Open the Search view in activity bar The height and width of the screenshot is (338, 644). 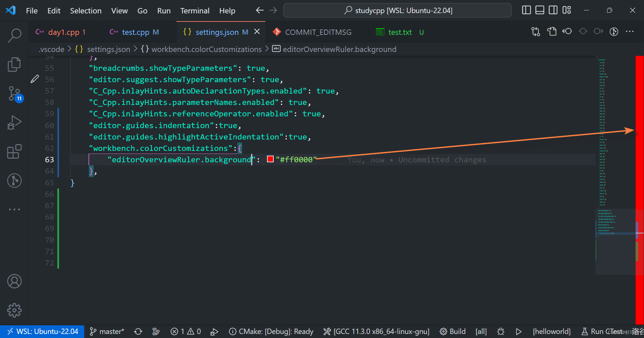tap(14, 35)
